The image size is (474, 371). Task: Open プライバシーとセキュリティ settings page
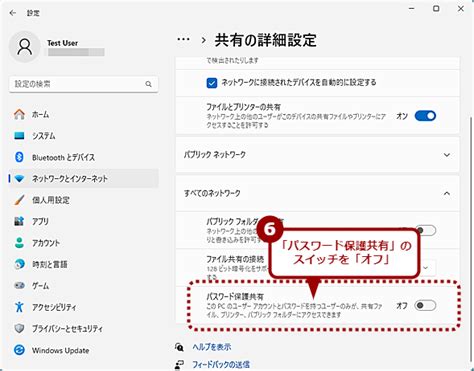click(84, 329)
